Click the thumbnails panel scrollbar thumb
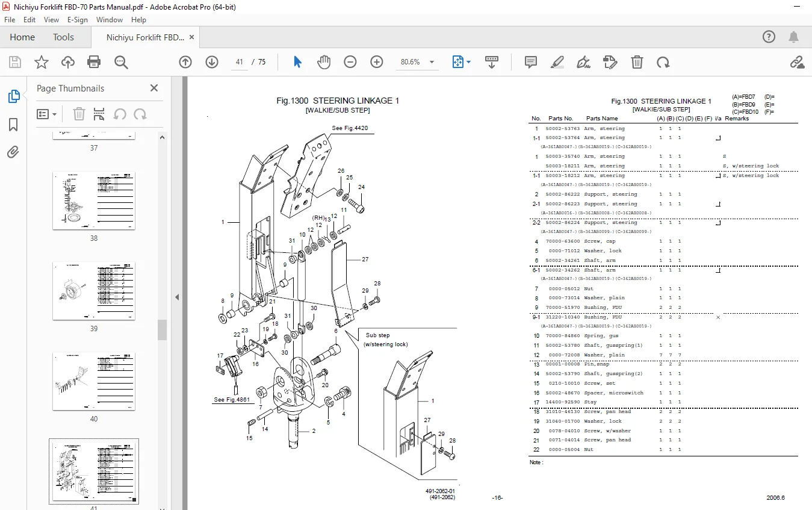The image size is (812, 510). 162,330
